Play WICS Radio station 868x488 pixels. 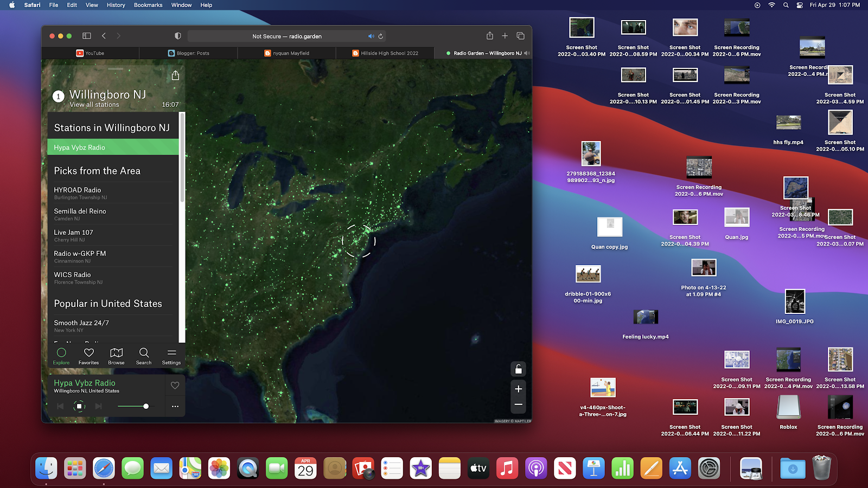(113, 278)
